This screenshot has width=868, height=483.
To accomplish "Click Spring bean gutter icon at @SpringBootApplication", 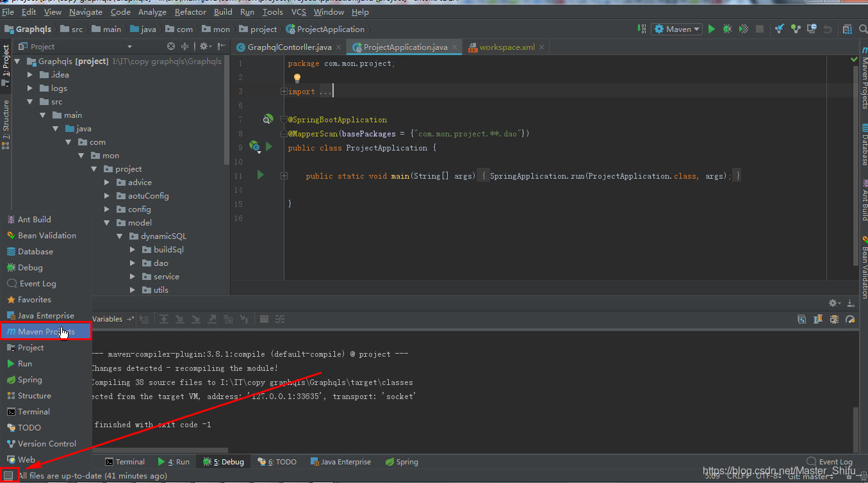I will coord(268,119).
